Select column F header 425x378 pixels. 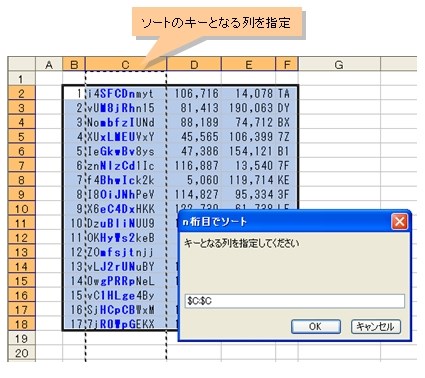click(x=287, y=64)
